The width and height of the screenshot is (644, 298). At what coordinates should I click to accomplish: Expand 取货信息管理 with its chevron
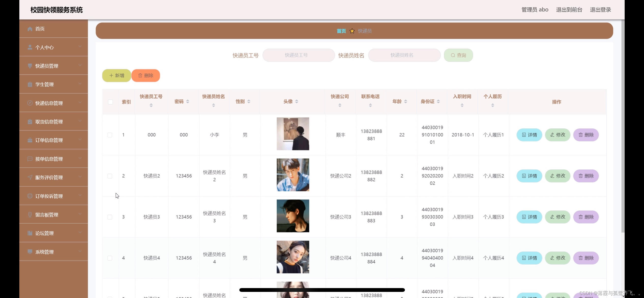[x=80, y=121]
